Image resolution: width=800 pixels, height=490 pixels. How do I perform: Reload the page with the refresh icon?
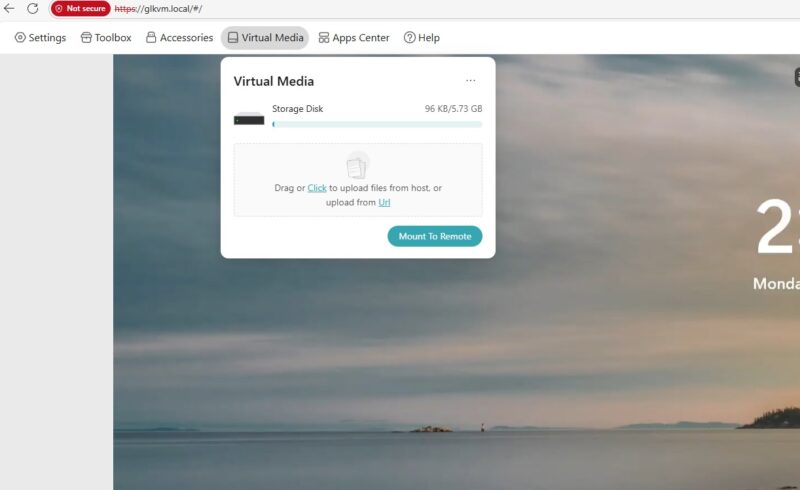33,8
